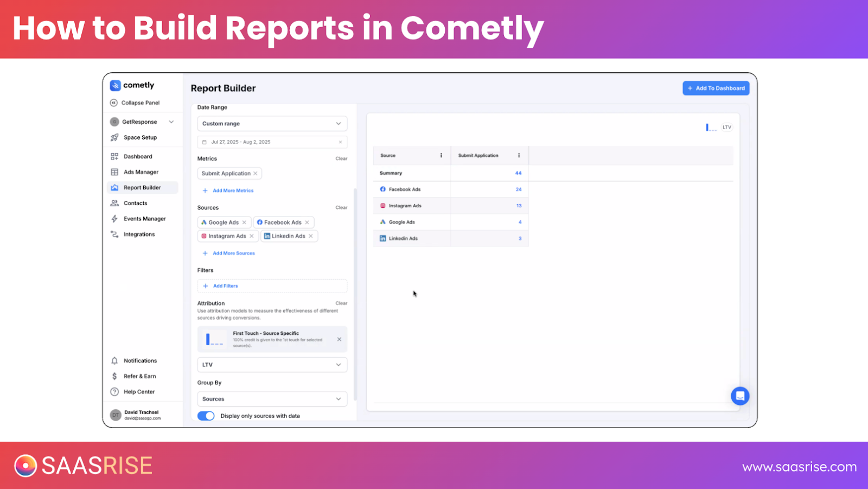Click the Facebook Ads row icon
Viewport: 868px width, 489px height.
pos(383,189)
